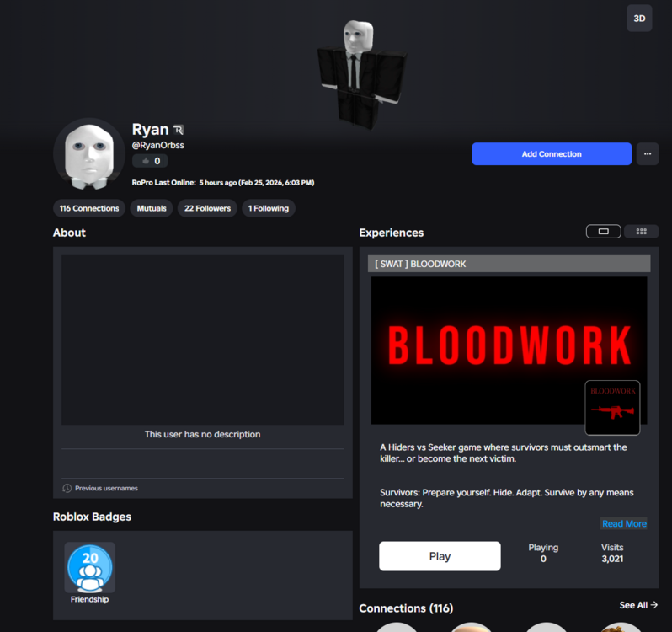
Task: Play the BLOODWORK experience
Action: tap(440, 556)
